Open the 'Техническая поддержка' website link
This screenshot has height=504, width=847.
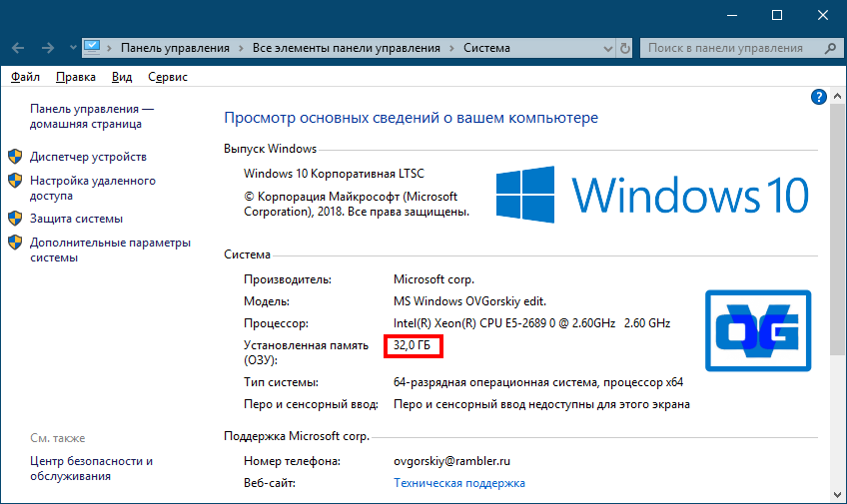pyautogui.click(x=459, y=483)
